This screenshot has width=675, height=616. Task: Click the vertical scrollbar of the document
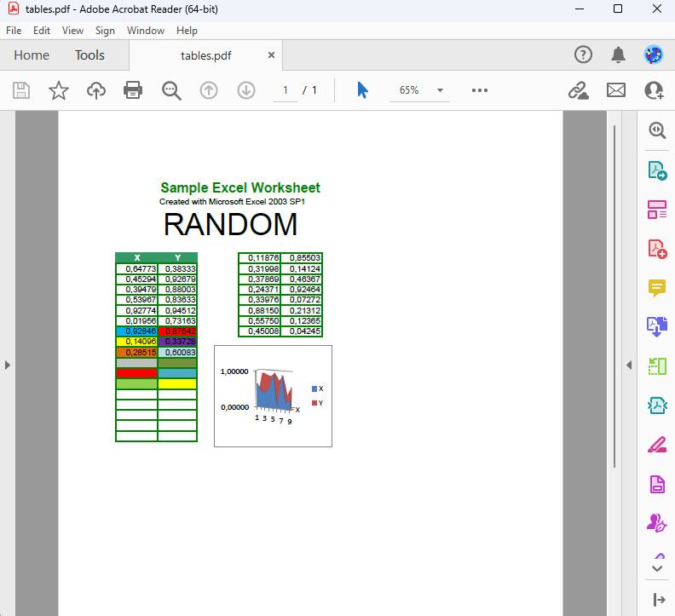614,296
